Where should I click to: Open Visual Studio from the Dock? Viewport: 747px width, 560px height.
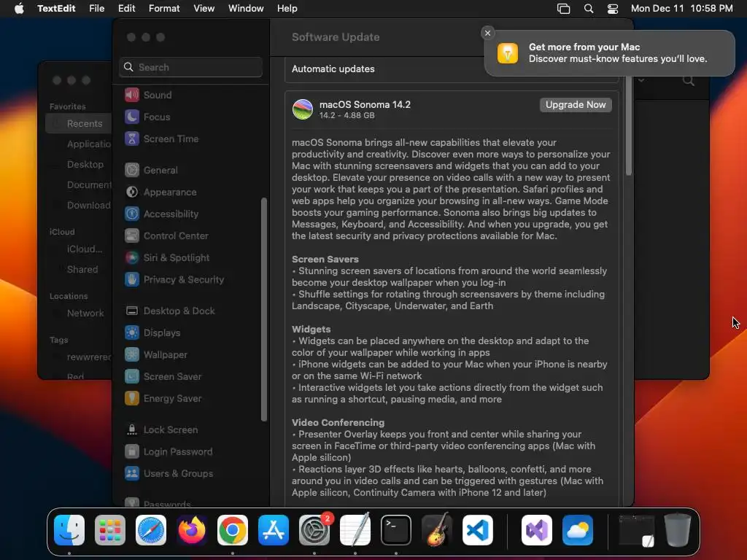click(537, 530)
